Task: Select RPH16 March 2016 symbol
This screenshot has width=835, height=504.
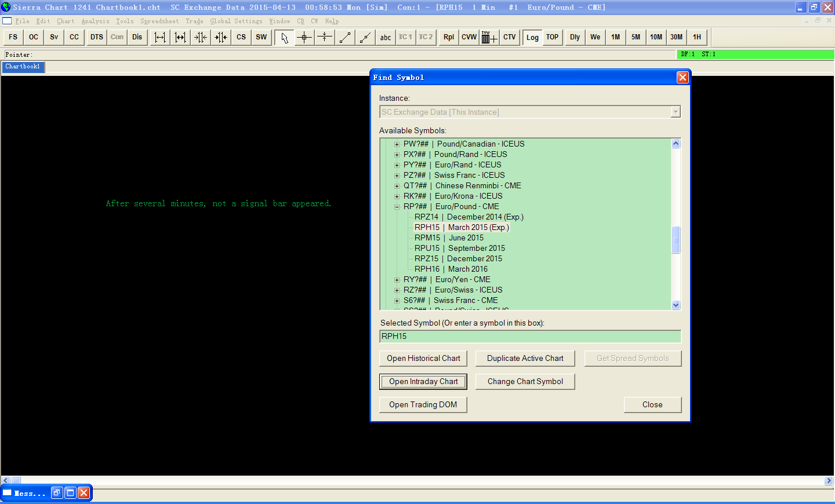Action: 451,269
